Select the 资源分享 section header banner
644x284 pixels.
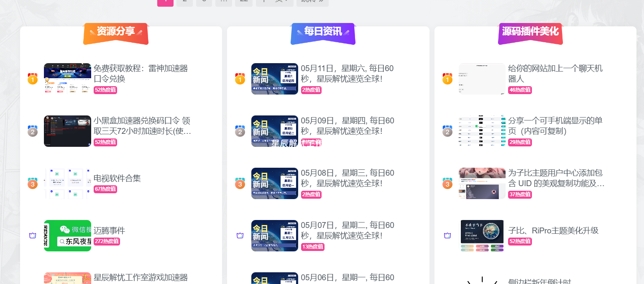click(x=115, y=31)
